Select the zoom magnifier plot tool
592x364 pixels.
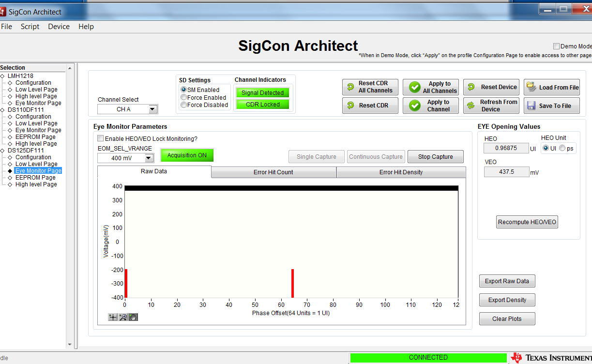(x=123, y=317)
